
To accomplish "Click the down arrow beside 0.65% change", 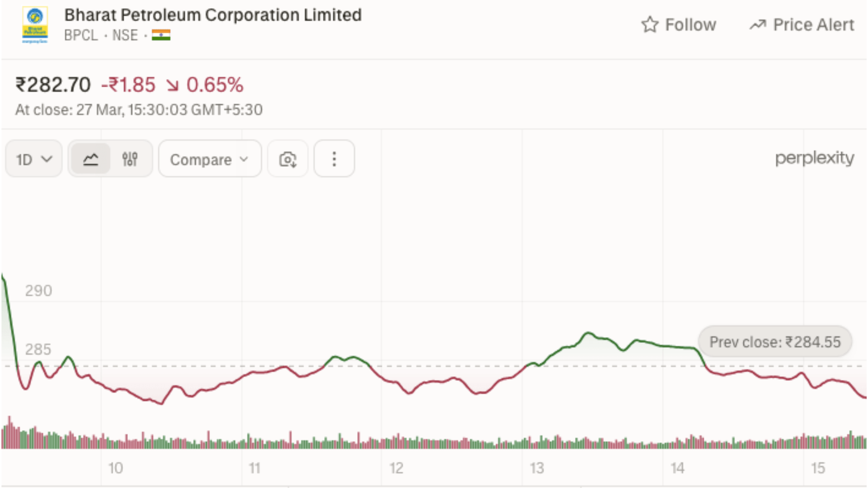I will pos(172,85).
